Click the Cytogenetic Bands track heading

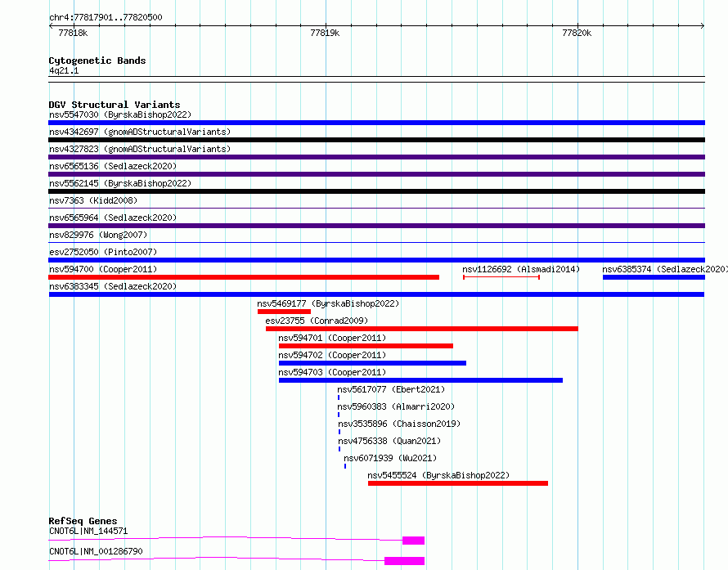[x=97, y=61]
